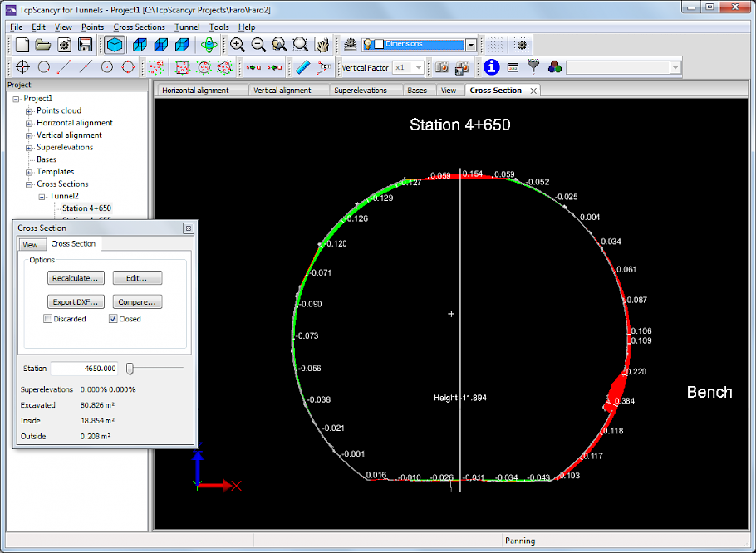Uncheck the Closed checkbox
Viewport: 756px width, 553px height.
(x=113, y=319)
